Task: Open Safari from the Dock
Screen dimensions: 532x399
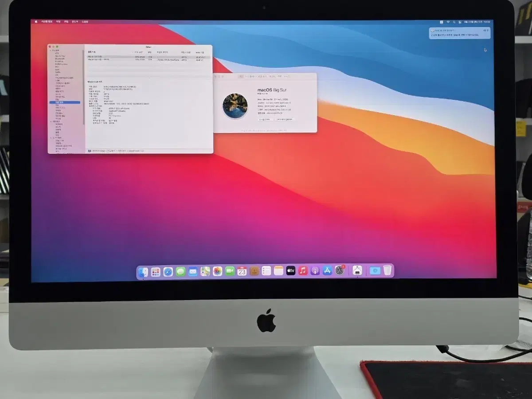Action: [x=168, y=271]
